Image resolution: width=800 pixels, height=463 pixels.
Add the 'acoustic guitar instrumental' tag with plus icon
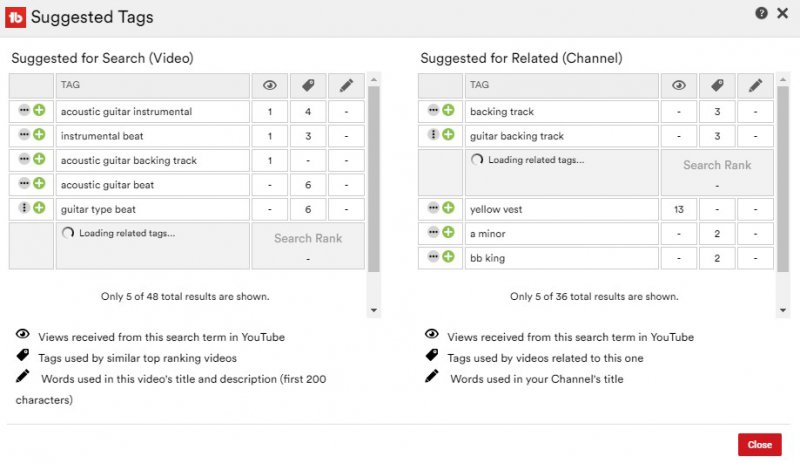[39, 111]
